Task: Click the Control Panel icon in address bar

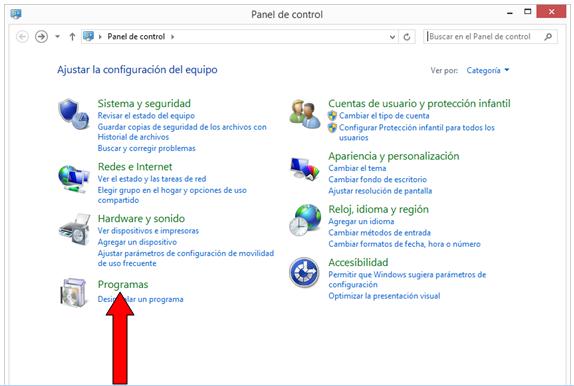Action: [89, 36]
